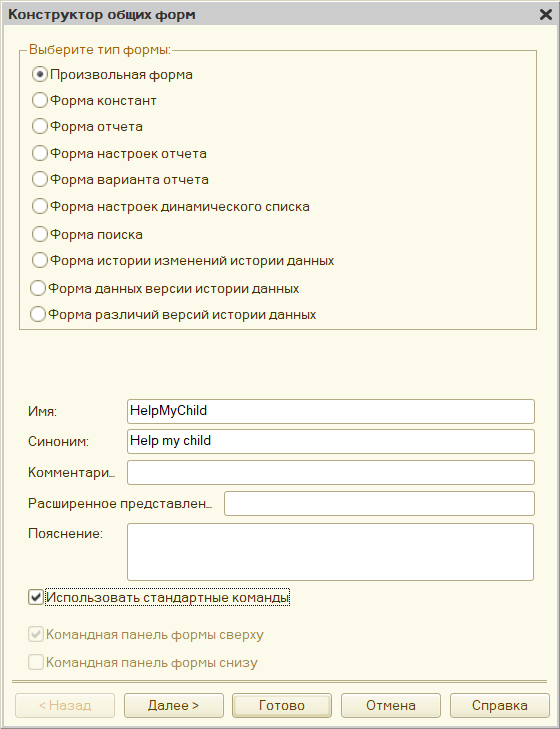Open help with the Справка button

coord(500,705)
